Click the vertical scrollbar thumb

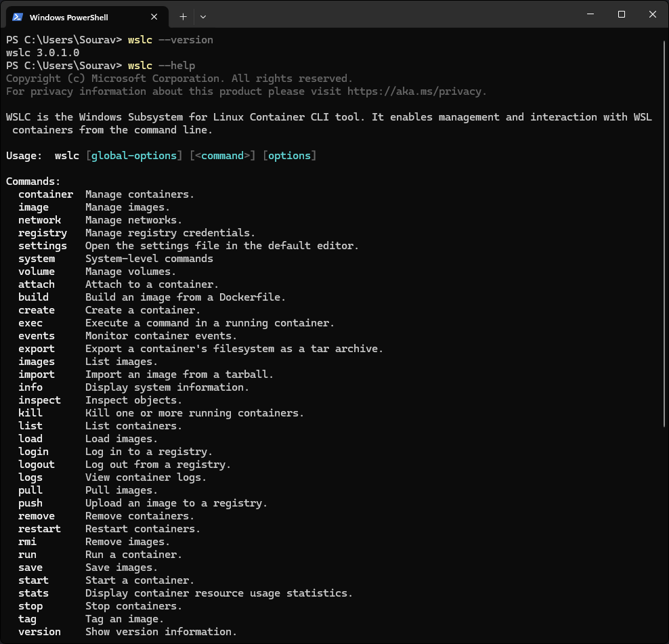[664, 234]
